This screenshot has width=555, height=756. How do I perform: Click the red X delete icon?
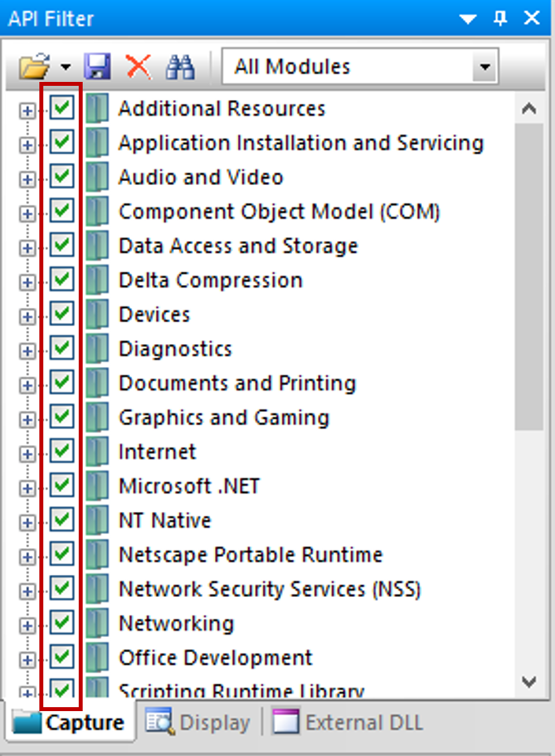point(139,67)
